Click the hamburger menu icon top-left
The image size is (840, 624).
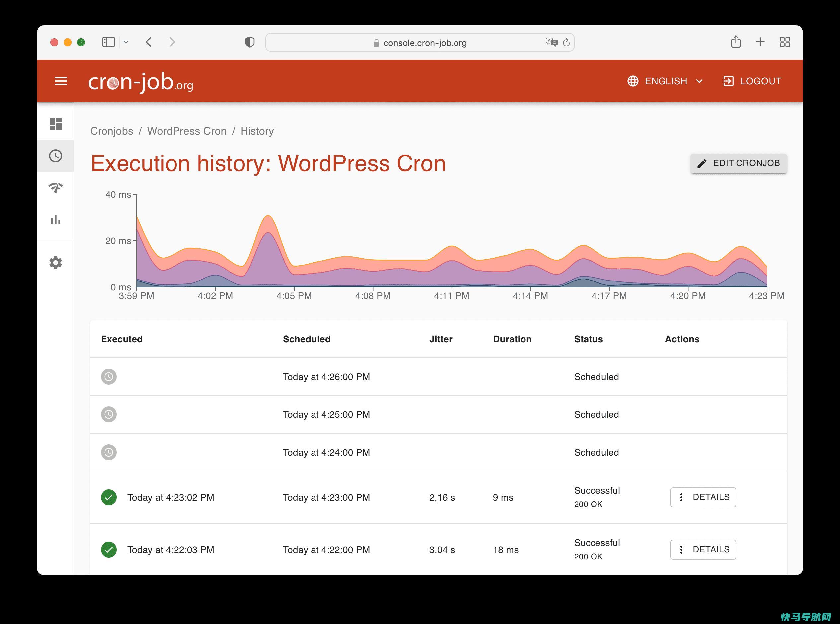62,81
